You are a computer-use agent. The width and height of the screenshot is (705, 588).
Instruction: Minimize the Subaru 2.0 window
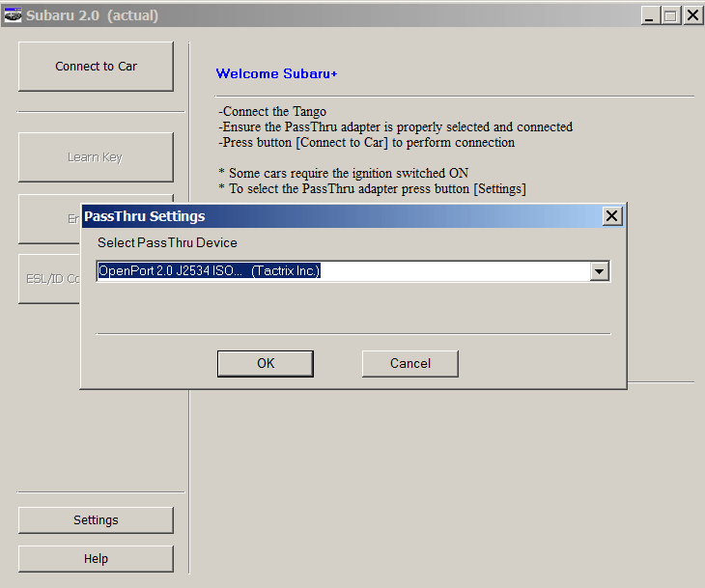point(649,15)
